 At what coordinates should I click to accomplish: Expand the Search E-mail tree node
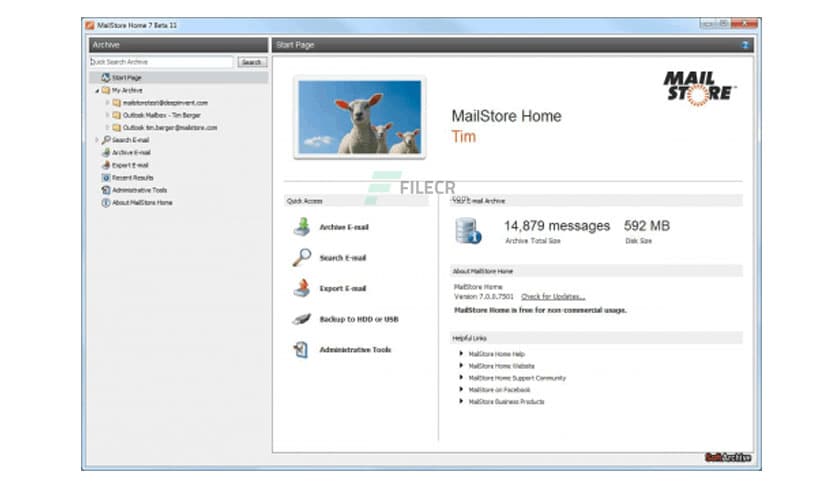point(96,140)
